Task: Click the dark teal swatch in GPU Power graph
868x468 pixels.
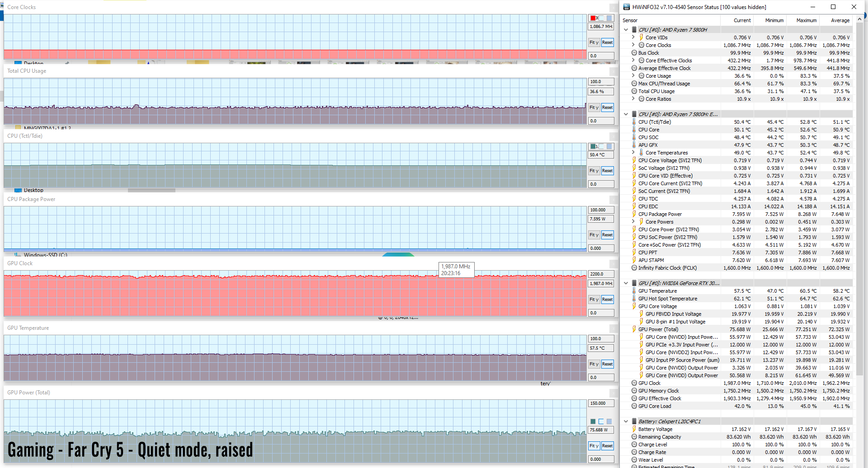Action: pyautogui.click(x=593, y=421)
